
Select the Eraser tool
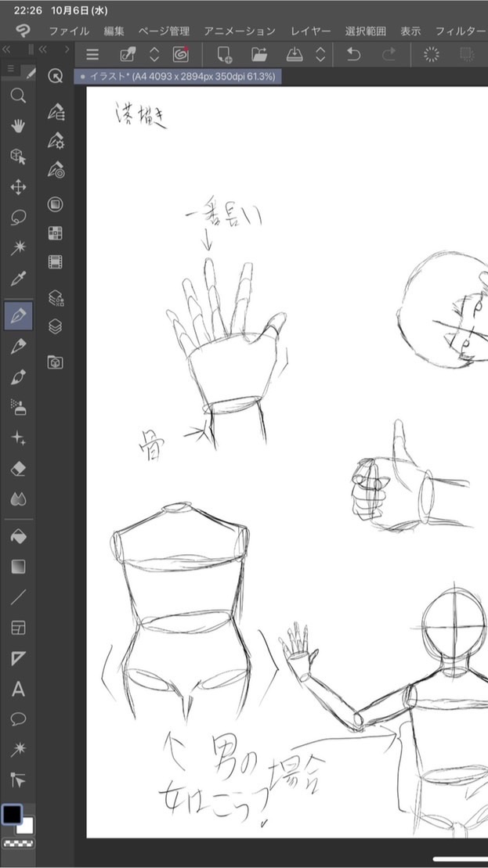coord(18,470)
